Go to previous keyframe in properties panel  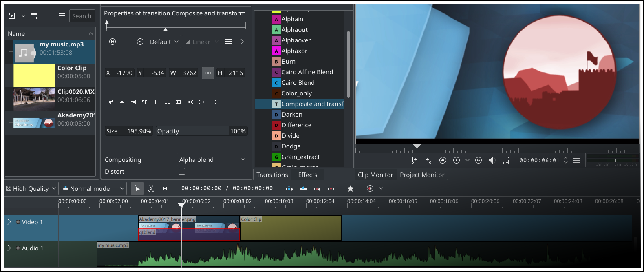pyautogui.click(x=113, y=42)
